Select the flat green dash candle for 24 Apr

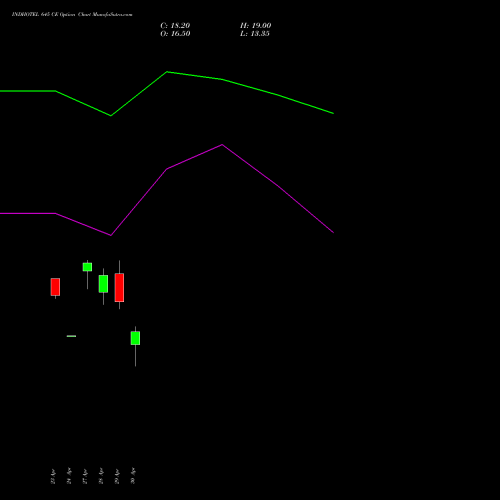click(71, 336)
